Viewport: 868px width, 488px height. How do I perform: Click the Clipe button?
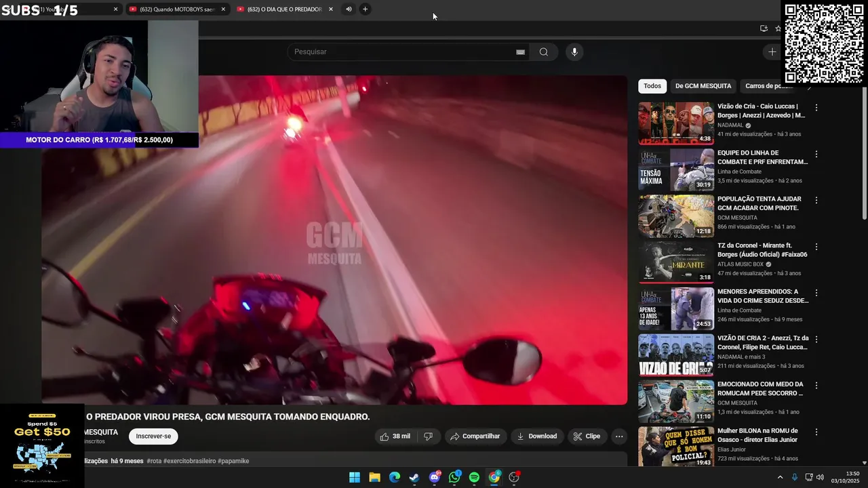click(x=587, y=436)
